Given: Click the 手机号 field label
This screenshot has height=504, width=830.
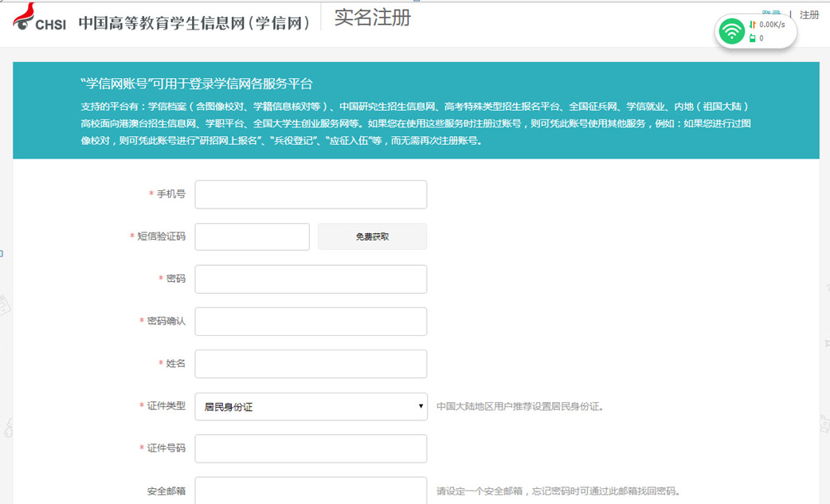Looking at the screenshot, I should (x=171, y=194).
